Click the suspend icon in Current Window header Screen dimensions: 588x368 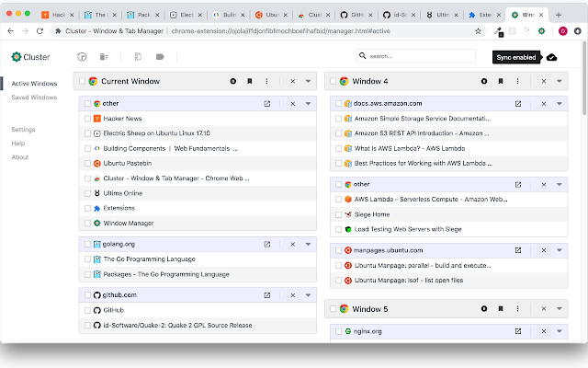[233, 81]
